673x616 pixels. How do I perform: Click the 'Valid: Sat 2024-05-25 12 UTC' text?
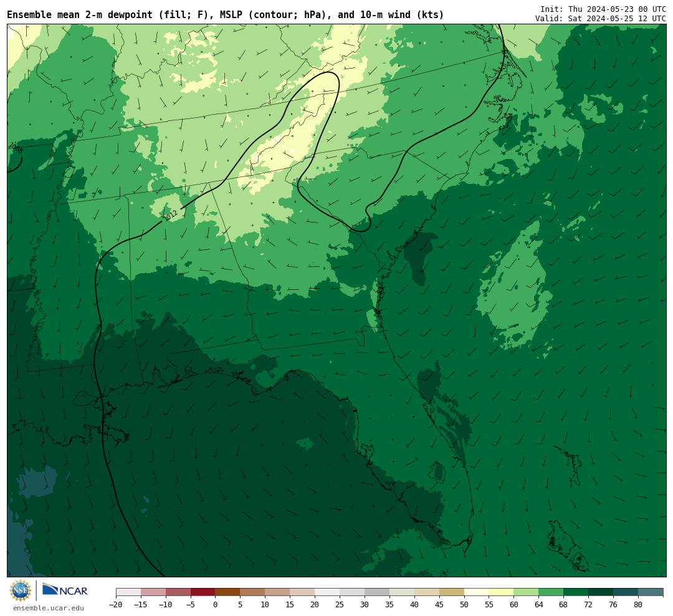click(601, 19)
